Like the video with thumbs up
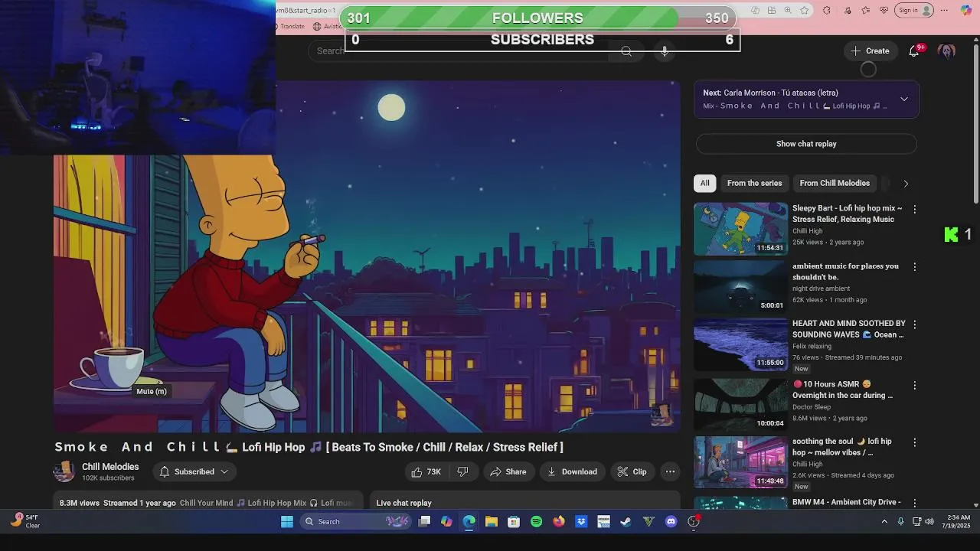 [426, 471]
